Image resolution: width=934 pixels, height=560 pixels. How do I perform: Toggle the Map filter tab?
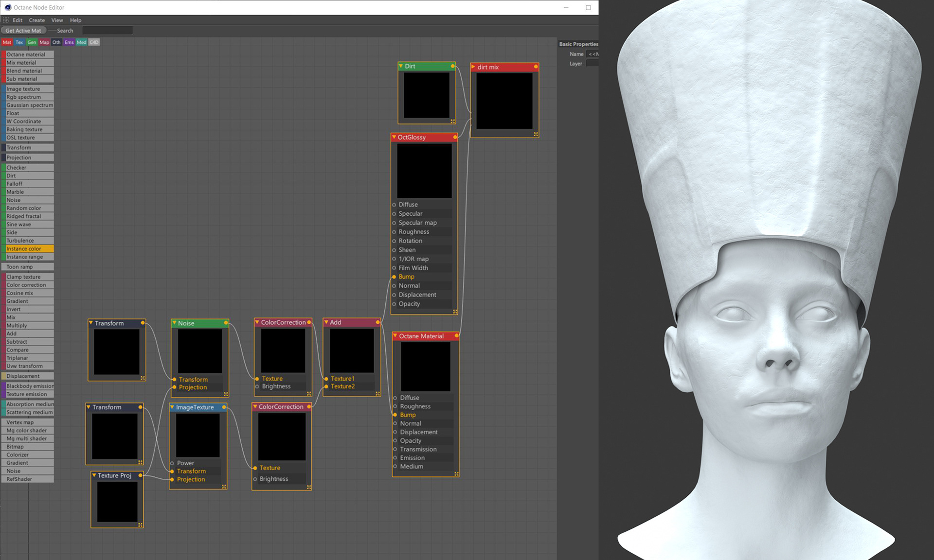tap(44, 42)
